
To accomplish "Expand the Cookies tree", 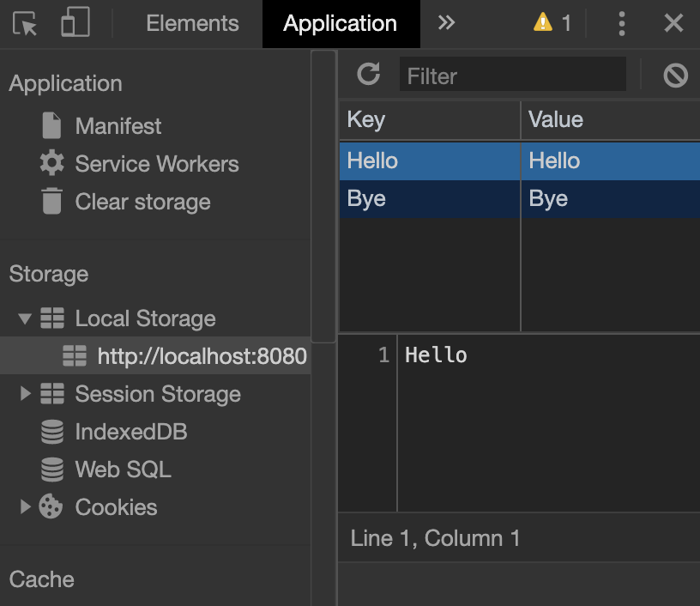I will [25, 507].
